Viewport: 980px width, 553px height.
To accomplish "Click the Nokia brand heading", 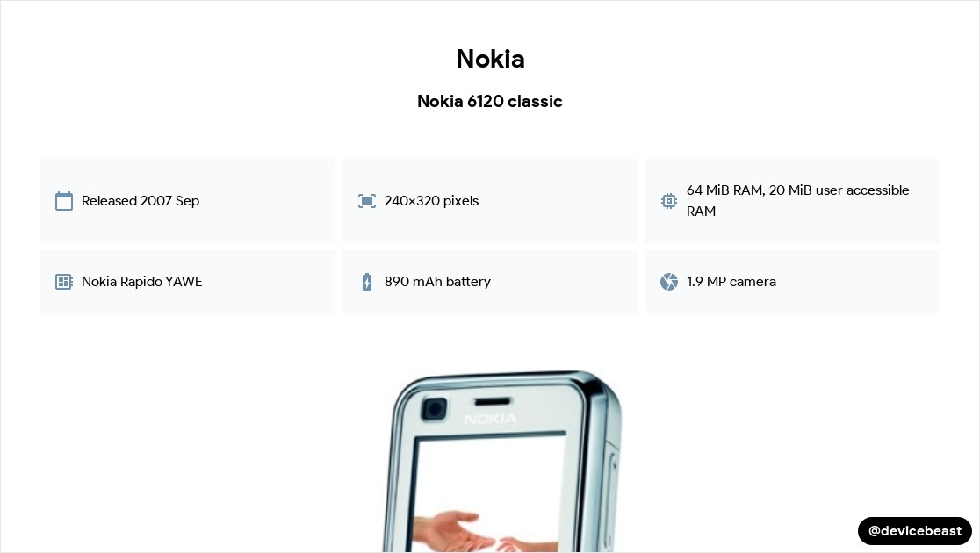I will 490,59.
